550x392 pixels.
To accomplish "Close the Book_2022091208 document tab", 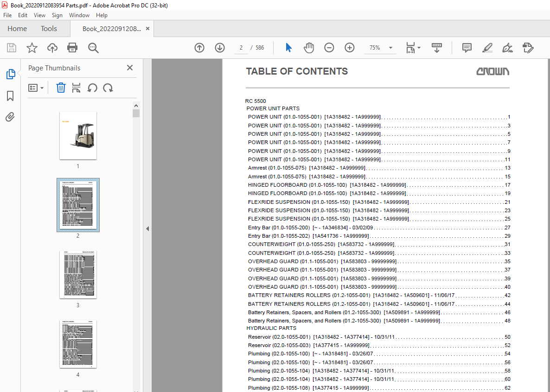I will pos(147,29).
